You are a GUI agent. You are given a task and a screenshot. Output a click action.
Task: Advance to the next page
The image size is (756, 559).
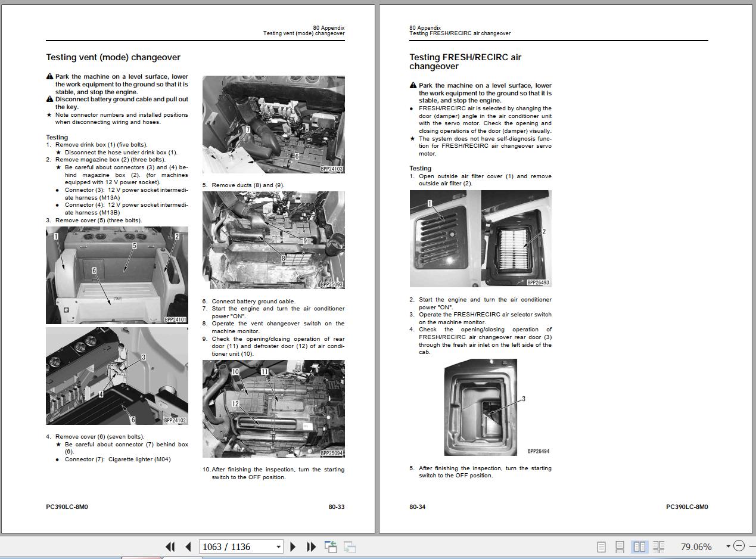293,546
